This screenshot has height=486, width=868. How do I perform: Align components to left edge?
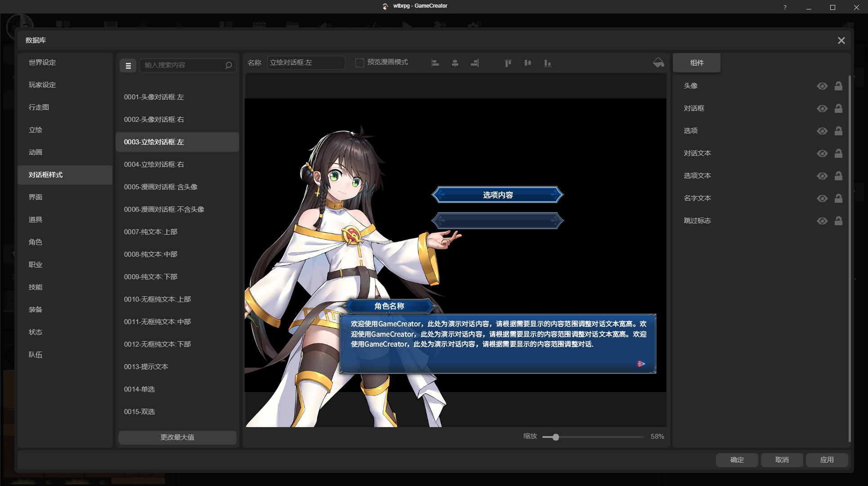pos(435,63)
